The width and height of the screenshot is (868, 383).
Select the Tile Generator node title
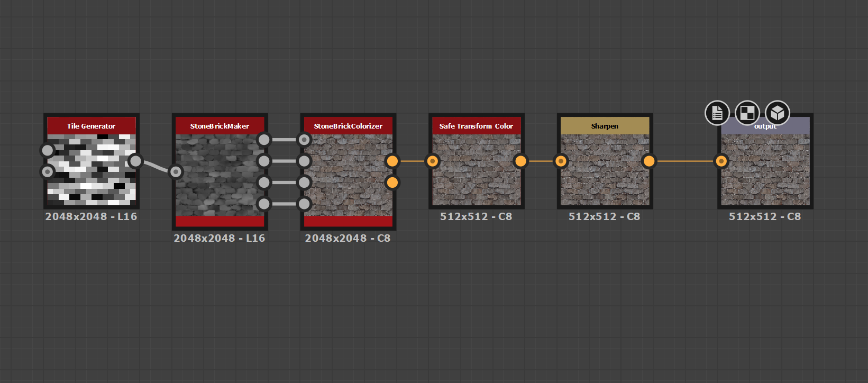[91, 126]
